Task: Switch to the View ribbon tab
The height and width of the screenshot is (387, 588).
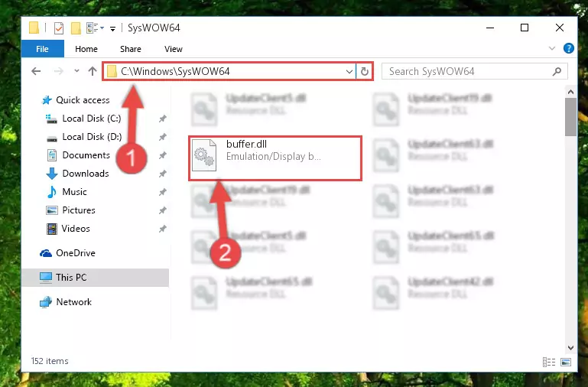Action: [174, 49]
